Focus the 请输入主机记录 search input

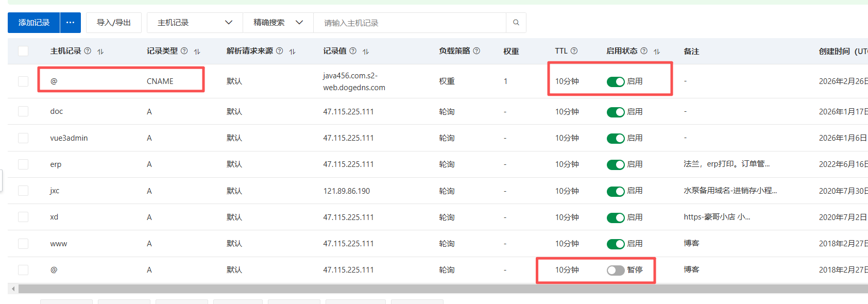point(410,23)
